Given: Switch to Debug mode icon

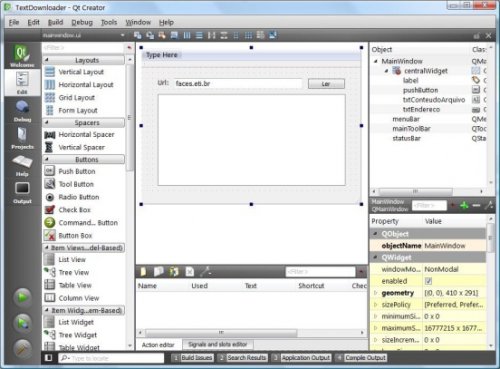Looking at the screenshot, I should [x=22, y=111].
